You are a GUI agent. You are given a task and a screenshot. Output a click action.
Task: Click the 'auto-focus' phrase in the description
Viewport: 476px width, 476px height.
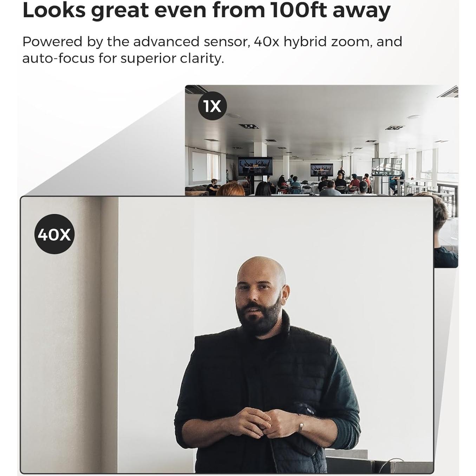pos(58,58)
